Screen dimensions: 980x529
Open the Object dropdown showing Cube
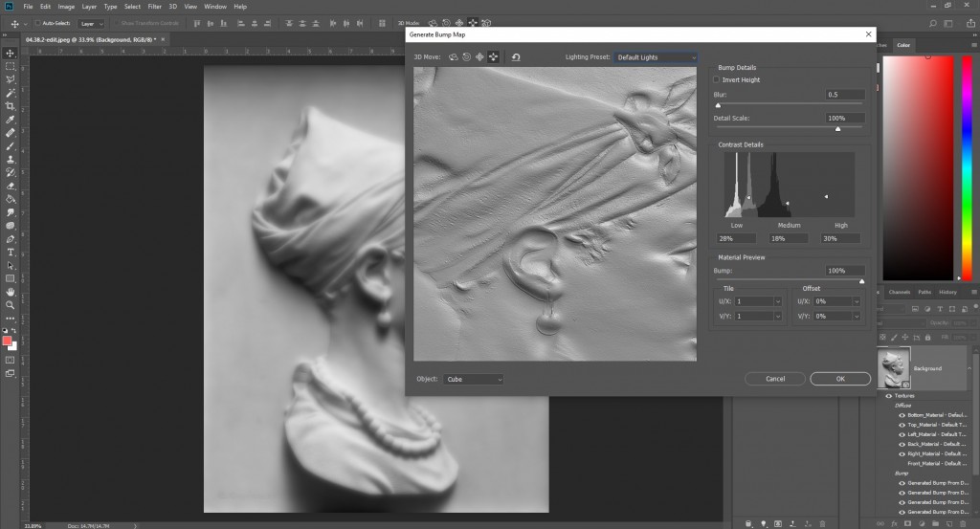click(x=473, y=379)
